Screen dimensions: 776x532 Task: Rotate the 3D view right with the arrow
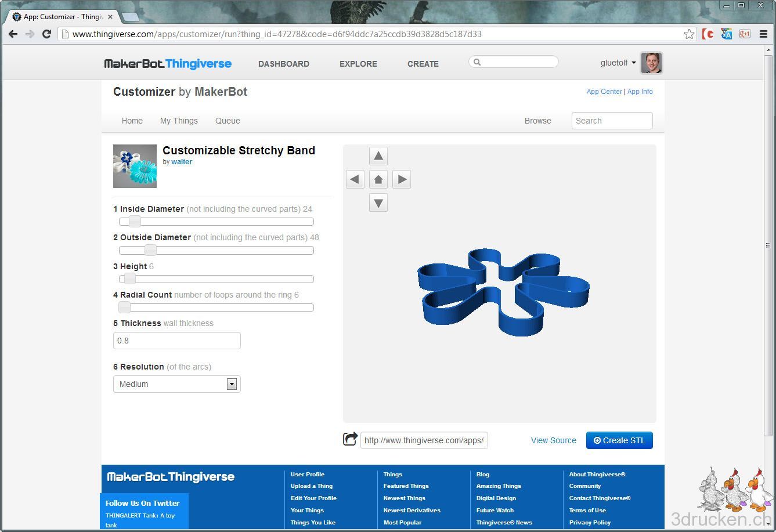[x=402, y=179]
